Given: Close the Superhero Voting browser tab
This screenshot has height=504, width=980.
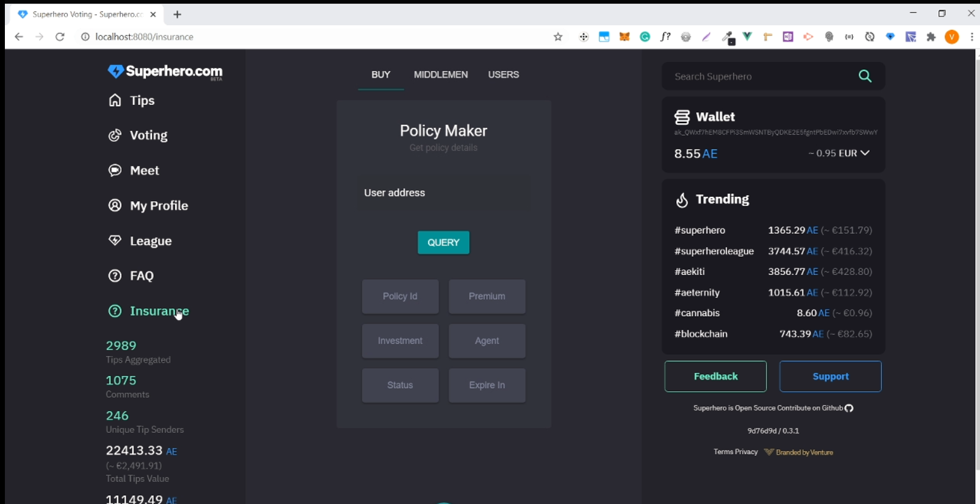Looking at the screenshot, I should tap(153, 15).
